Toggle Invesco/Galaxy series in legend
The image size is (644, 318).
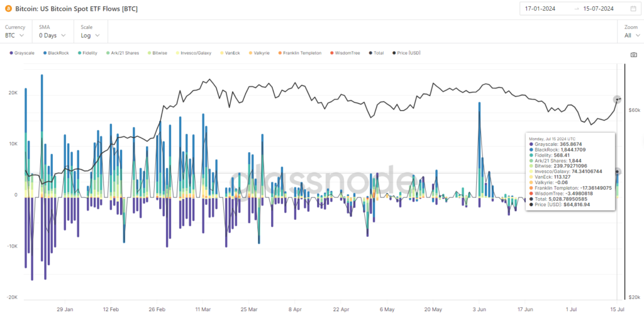193,53
